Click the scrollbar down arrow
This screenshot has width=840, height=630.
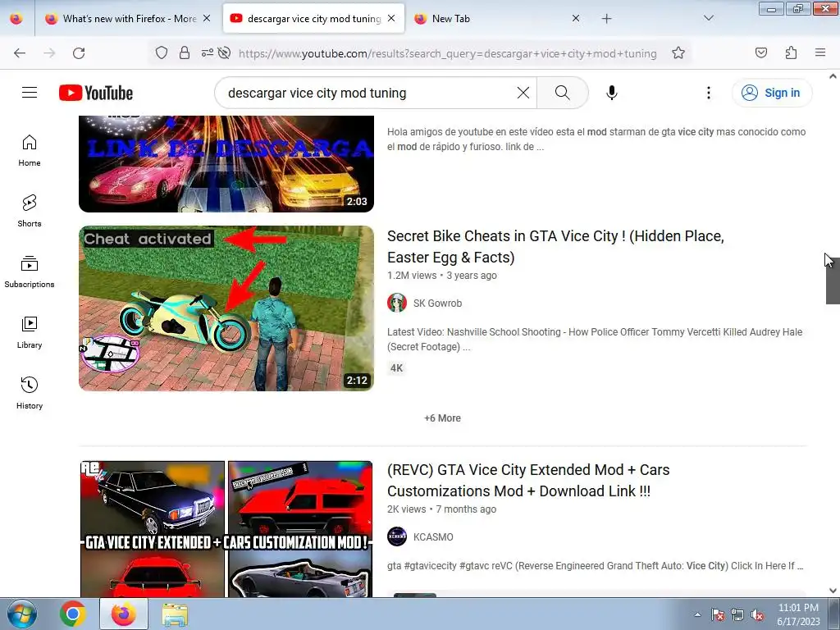833,591
